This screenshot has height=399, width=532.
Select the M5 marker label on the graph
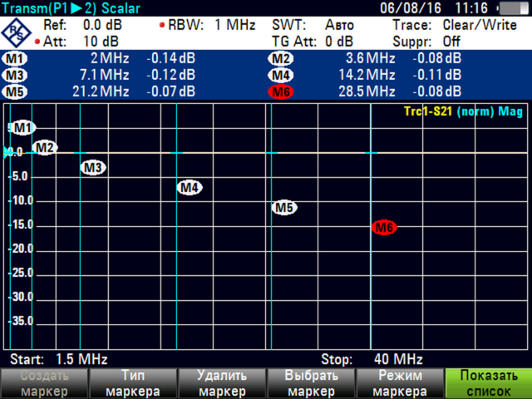284,208
